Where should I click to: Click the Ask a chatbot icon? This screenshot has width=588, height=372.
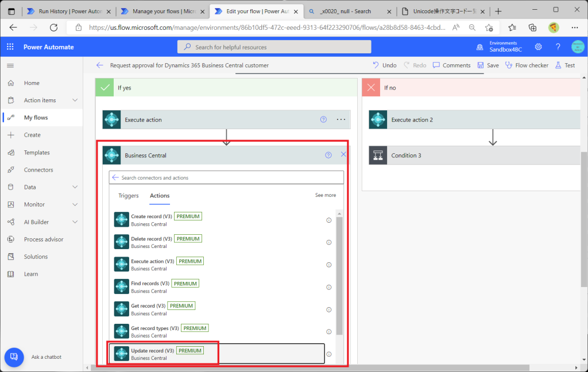pyautogui.click(x=14, y=356)
